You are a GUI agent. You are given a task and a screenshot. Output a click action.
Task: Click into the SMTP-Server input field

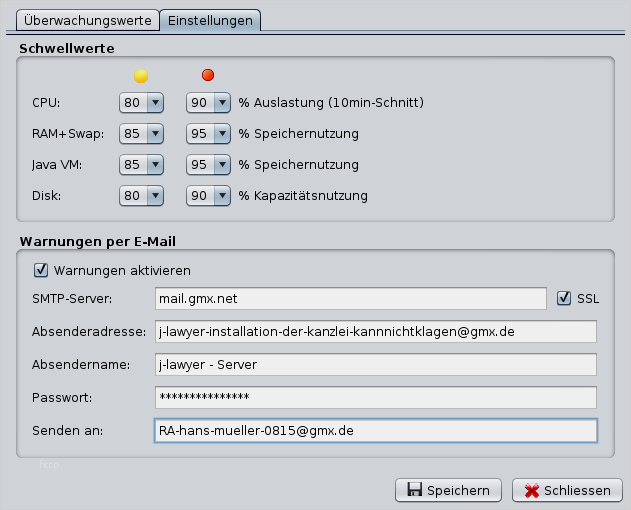pyautogui.click(x=350, y=298)
